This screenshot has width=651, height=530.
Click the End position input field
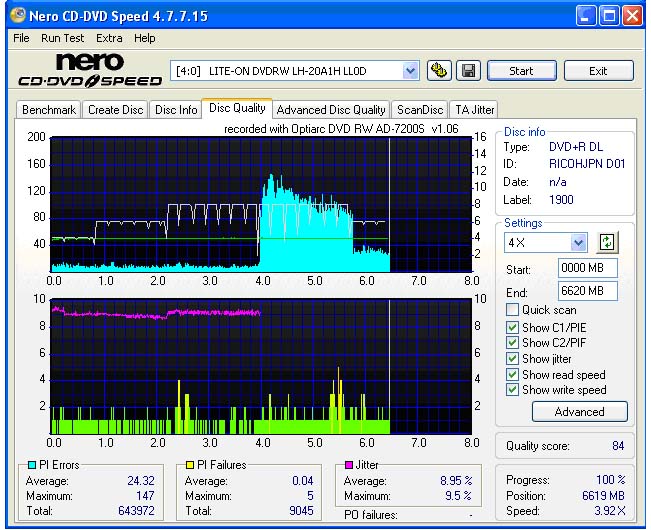point(587,291)
